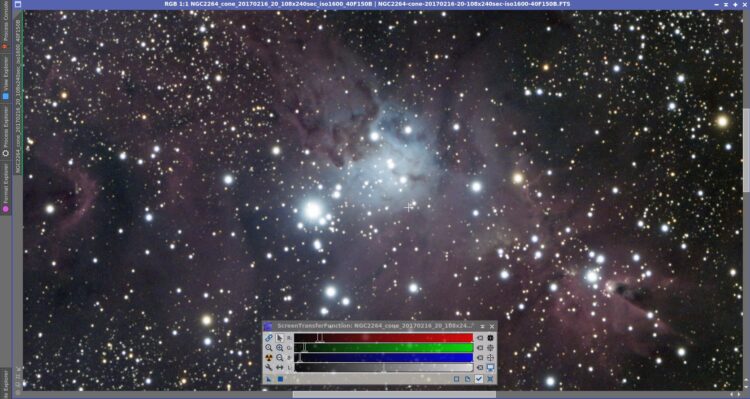Open the Process Explorer side tab
This screenshot has width=750, height=399.
5,131
